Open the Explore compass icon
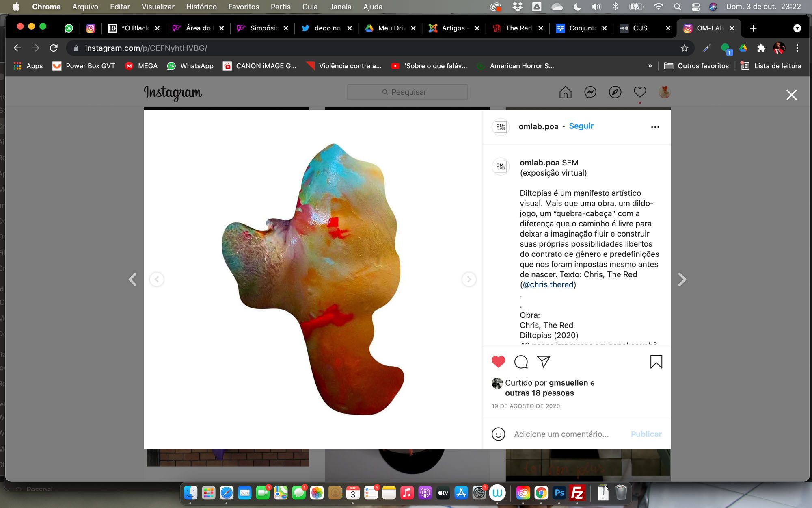The height and width of the screenshot is (508, 812). (x=615, y=92)
